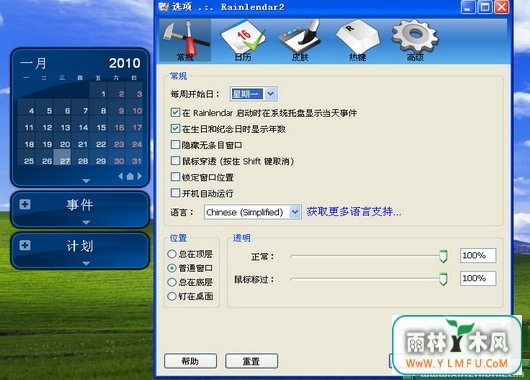Click the plus icon on the 事件 panel
The image size is (530, 380).
(x=25, y=204)
